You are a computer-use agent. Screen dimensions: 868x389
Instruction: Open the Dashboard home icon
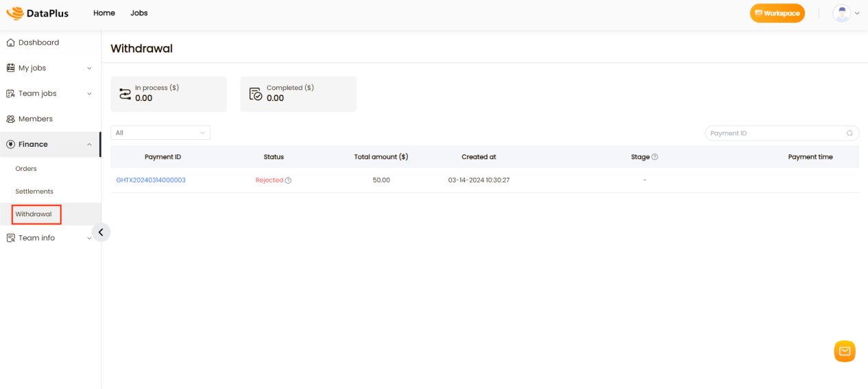pyautogui.click(x=10, y=43)
